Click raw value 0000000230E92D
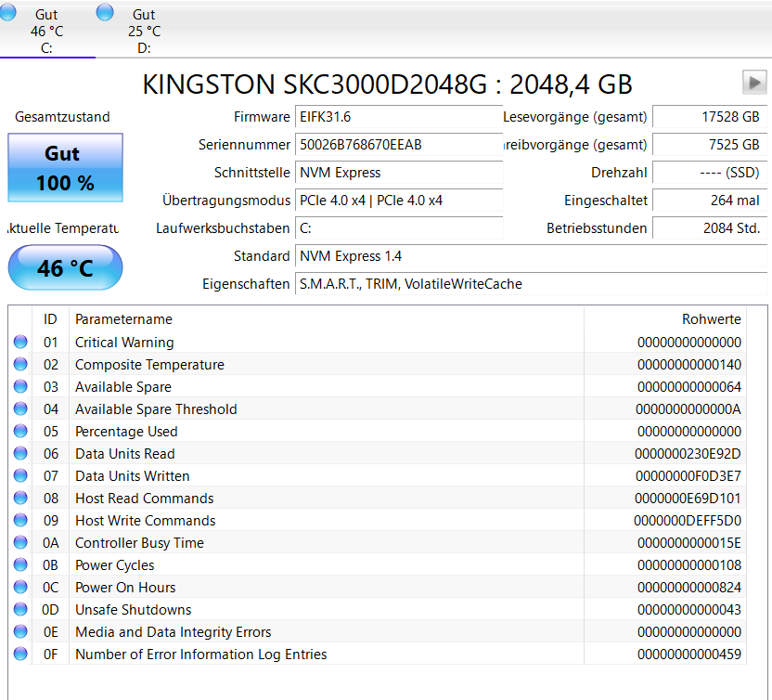Screen dimensions: 772x700 coord(688,454)
